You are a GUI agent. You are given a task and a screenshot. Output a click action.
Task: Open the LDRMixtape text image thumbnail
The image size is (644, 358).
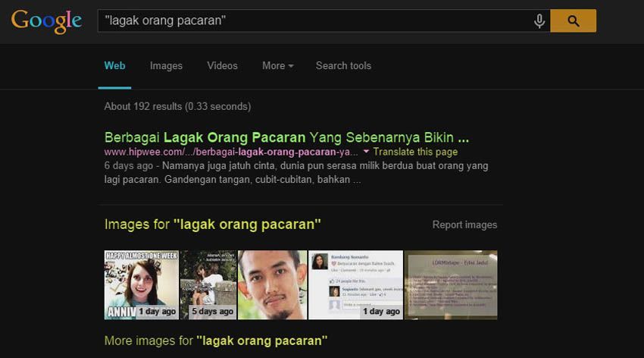click(x=451, y=285)
